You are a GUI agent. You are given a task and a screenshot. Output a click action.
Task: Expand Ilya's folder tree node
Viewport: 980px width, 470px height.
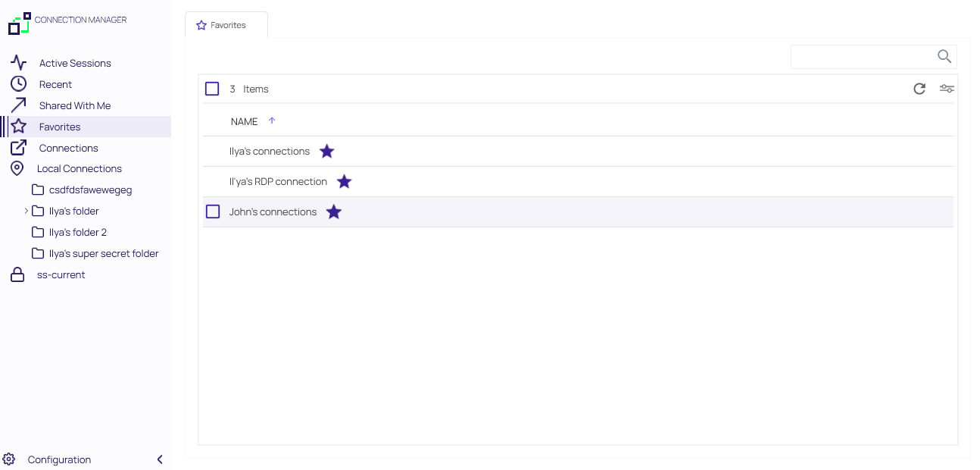click(26, 211)
